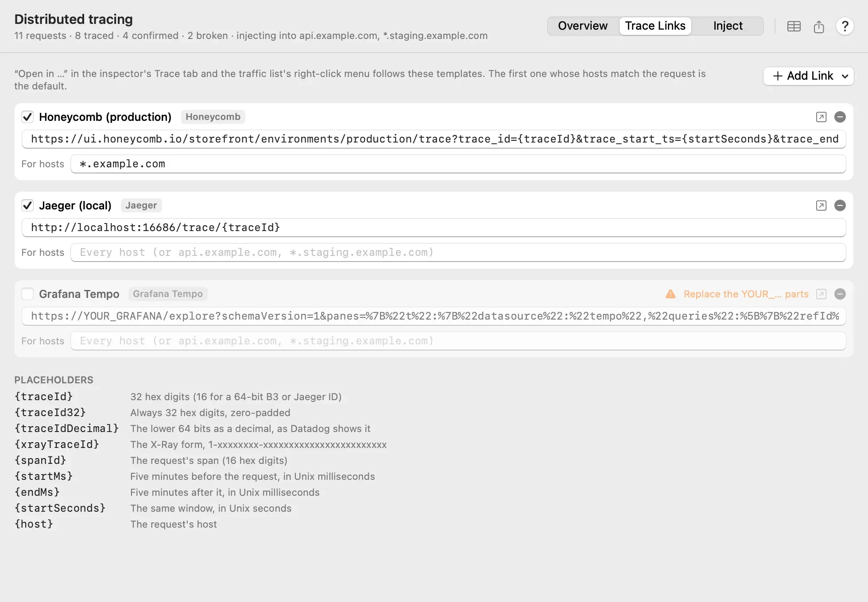
Task: Go to the Inject tab
Action: [x=728, y=26]
